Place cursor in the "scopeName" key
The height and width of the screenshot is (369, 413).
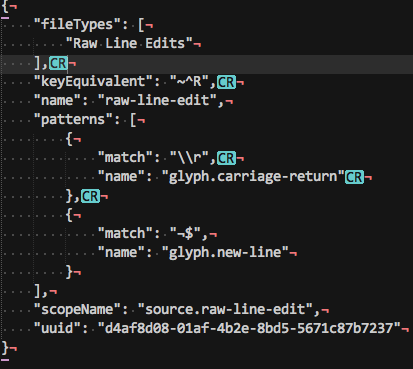77,309
